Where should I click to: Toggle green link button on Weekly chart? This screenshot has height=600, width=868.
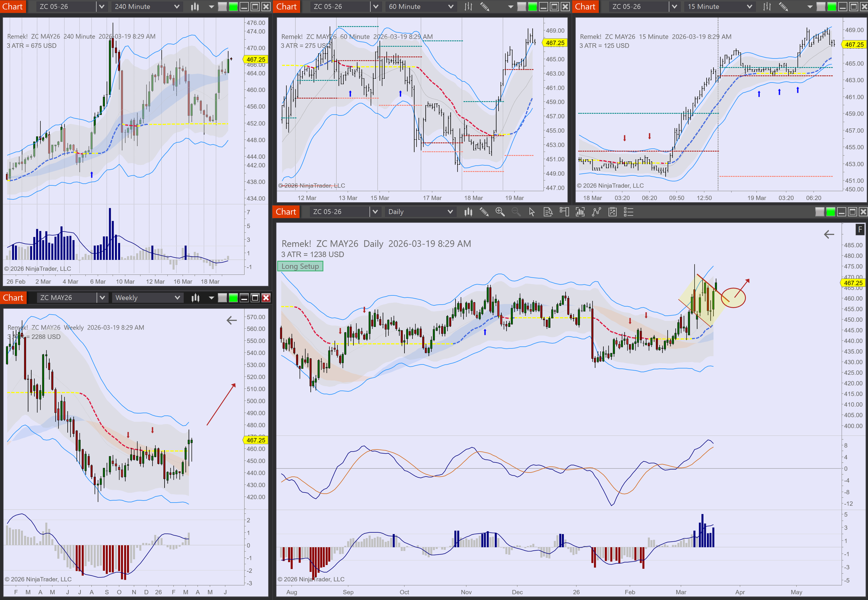pyautogui.click(x=233, y=298)
